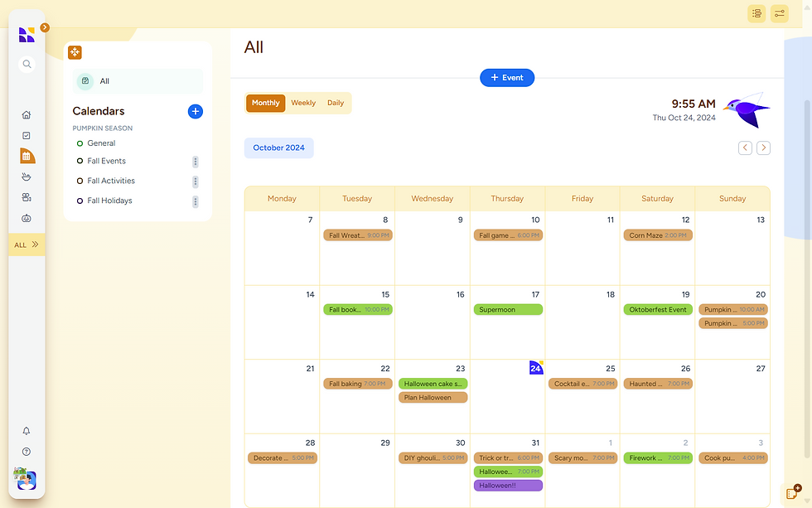Open Halloween cake event on Oct 23
812x508 pixels.
433,384
